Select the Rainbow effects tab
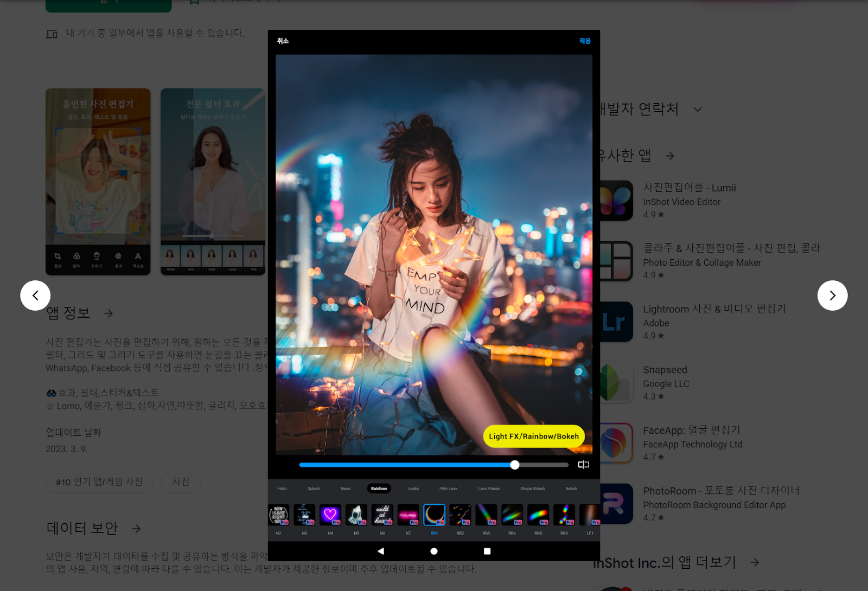The image size is (868, 591). (379, 489)
